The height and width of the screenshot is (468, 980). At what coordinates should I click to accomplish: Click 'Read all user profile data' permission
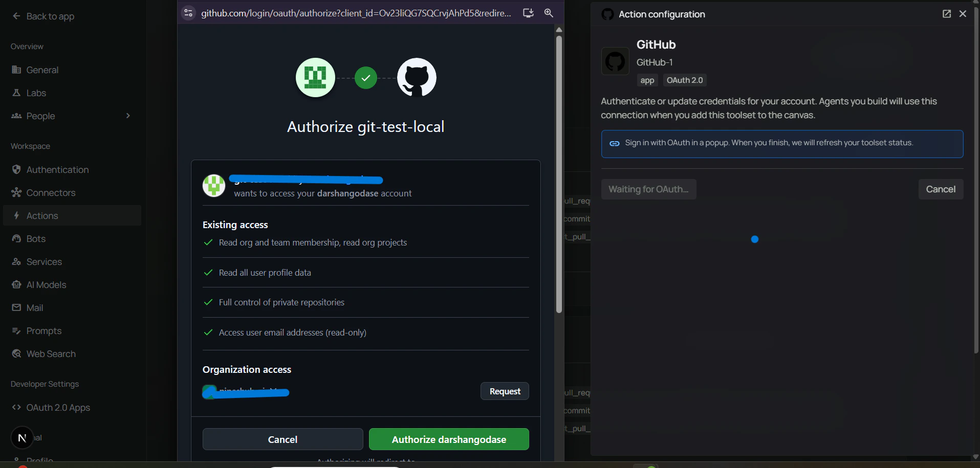click(265, 273)
